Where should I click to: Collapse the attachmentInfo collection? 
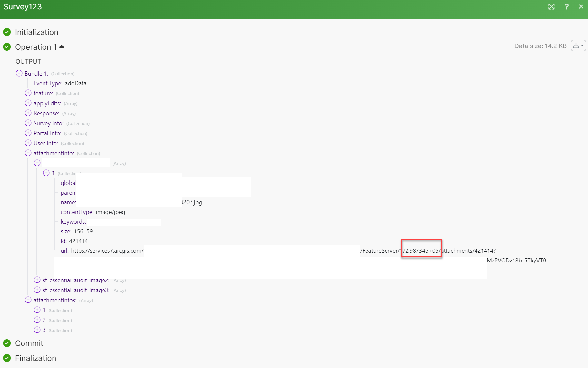pos(28,153)
